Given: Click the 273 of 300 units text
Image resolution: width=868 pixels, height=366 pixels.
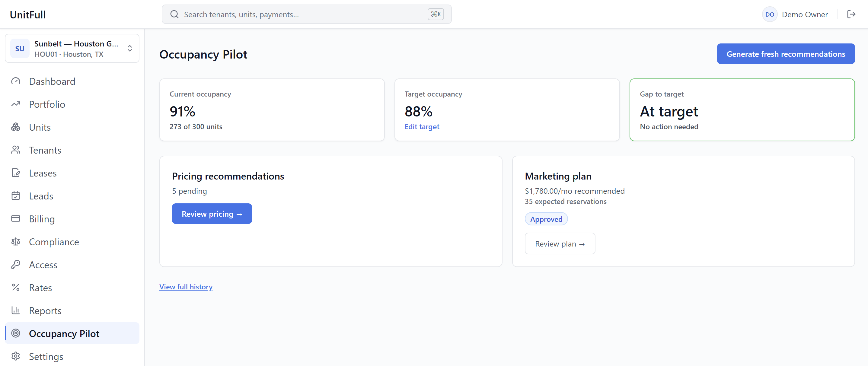Looking at the screenshot, I should (196, 127).
